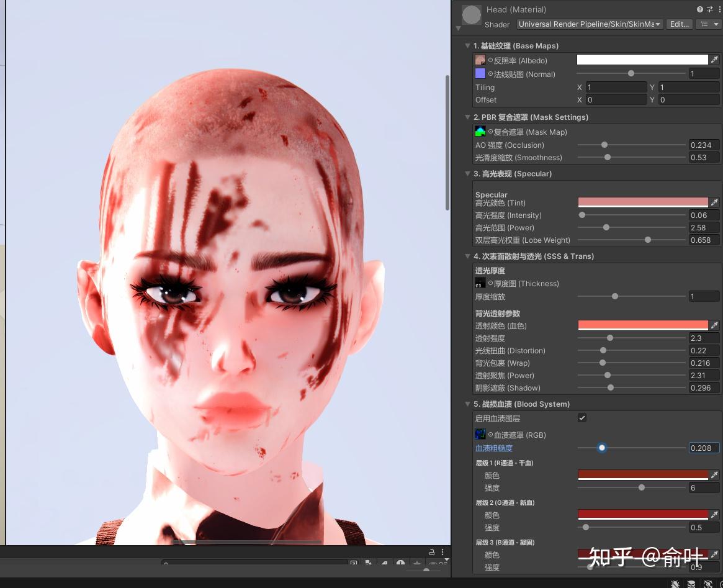
Task: Collapse the Specular section
Action: click(467, 174)
